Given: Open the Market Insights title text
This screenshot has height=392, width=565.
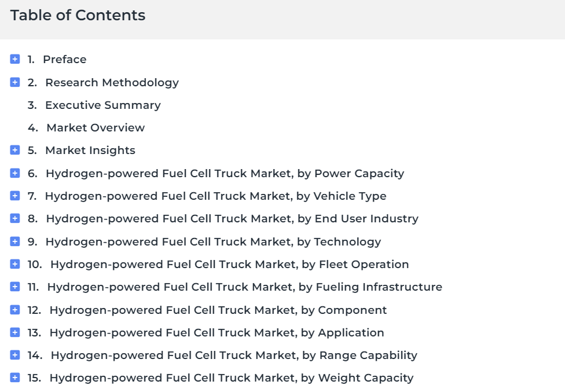Looking at the screenshot, I should coord(90,150).
